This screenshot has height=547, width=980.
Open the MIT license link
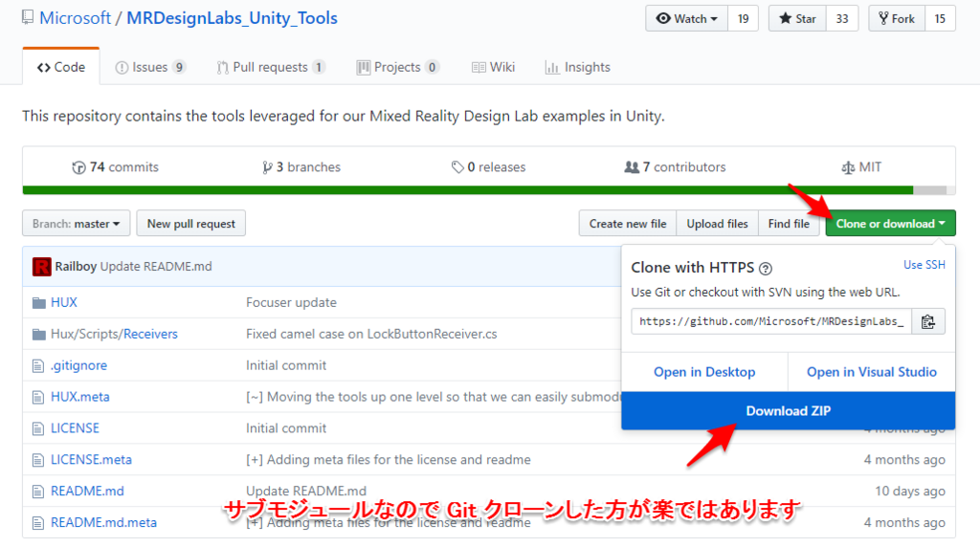[861, 166]
